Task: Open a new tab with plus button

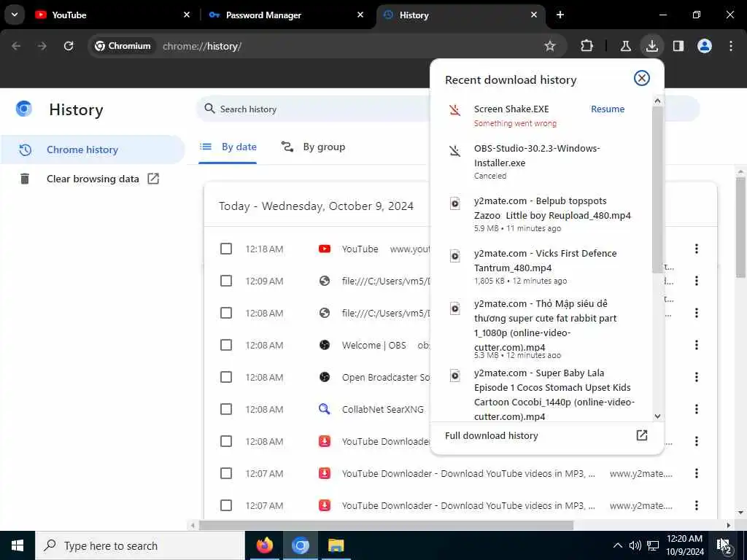Action: tap(560, 15)
